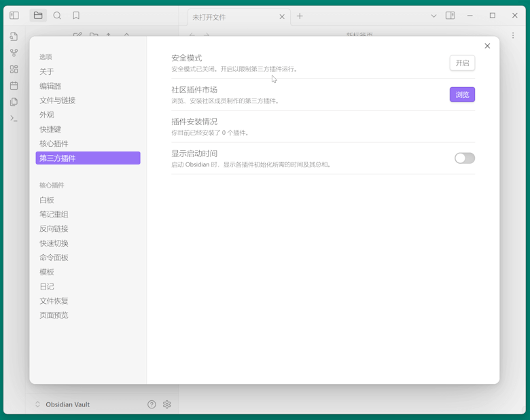Open 白板 core plugin settings
Image resolution: width=530 pixels, height=420 pixels.
pos(47,200)
